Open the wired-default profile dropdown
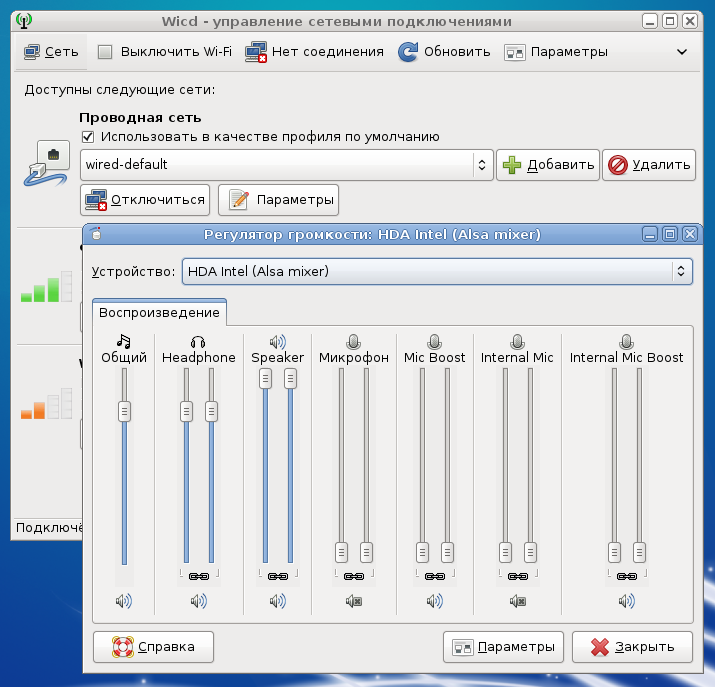This screenshot has height=687, width=715. (x=287, y=165)
